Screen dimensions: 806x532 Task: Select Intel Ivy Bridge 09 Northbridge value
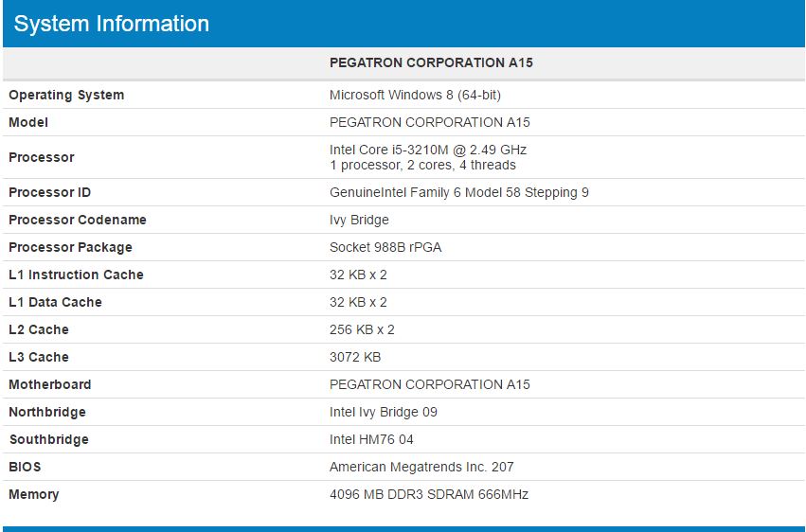(384, 412)
